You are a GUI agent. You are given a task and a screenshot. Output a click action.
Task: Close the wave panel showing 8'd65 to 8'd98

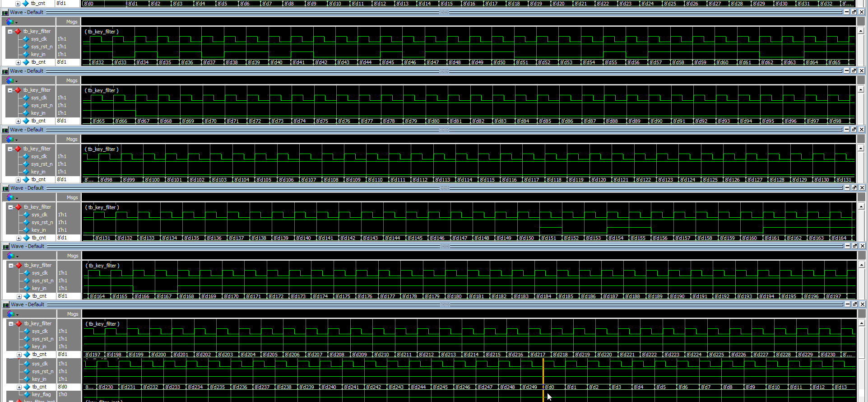click(862, 71)
